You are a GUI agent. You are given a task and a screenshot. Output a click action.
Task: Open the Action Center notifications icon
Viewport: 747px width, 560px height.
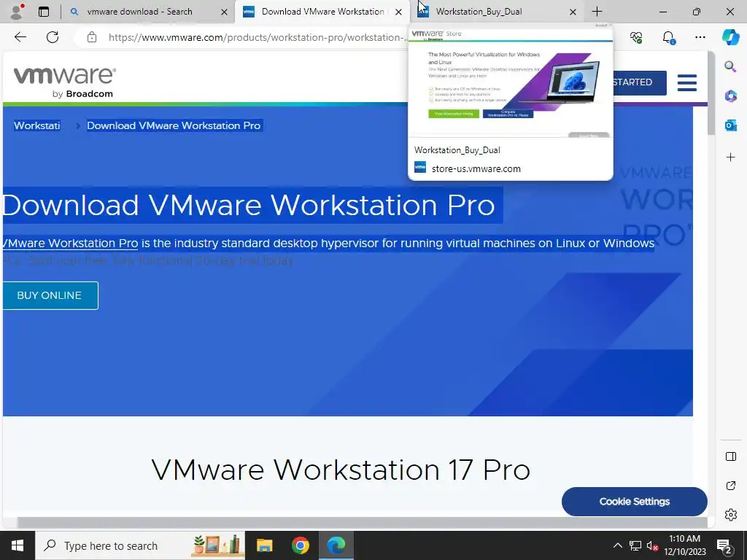[x=724, y=545]
